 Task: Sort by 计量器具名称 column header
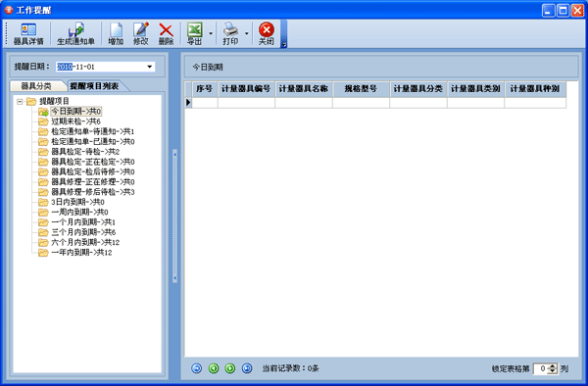tap(304, 89)
